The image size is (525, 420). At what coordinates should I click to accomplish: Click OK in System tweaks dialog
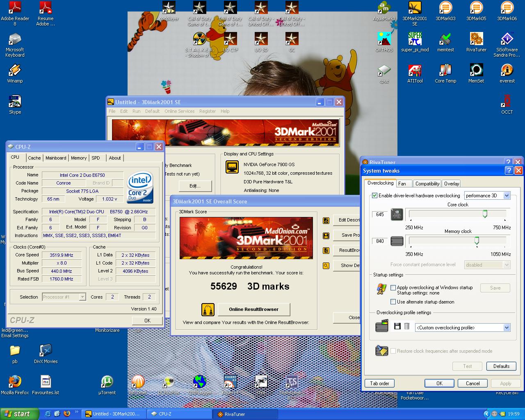pyautogui.click(x=439, y=383)
